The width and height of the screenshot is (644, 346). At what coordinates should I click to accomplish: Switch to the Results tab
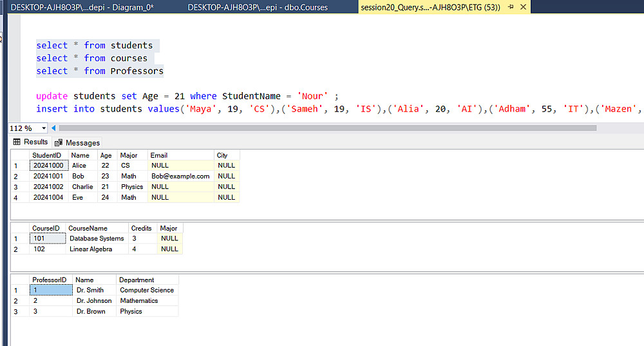(30, 142)
